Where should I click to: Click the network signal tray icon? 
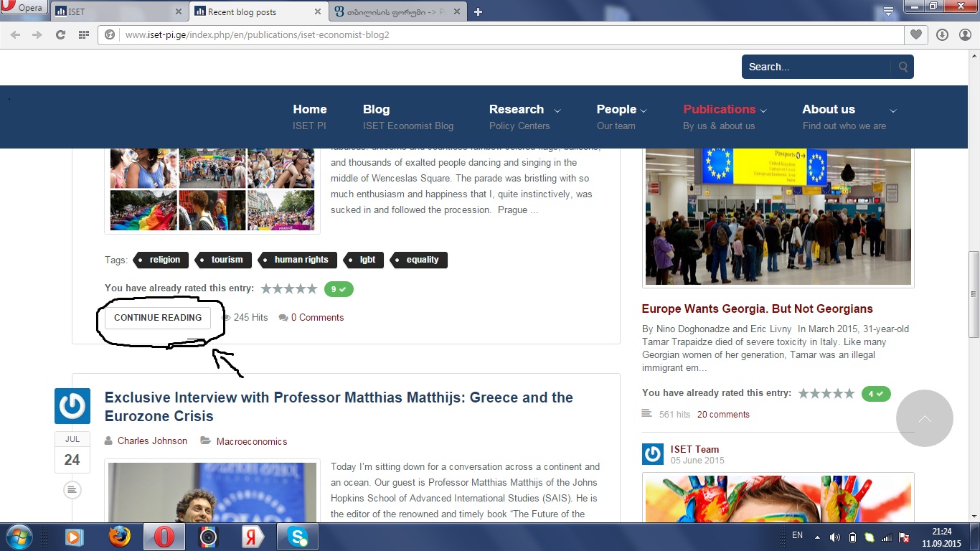(887, 537)
